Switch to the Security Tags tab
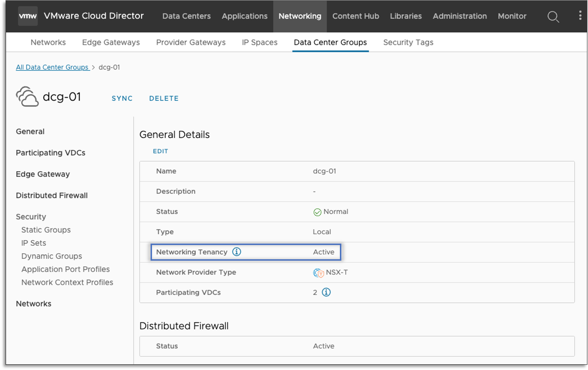Screen dimensions: 588x370 click(x=408, y=42)
